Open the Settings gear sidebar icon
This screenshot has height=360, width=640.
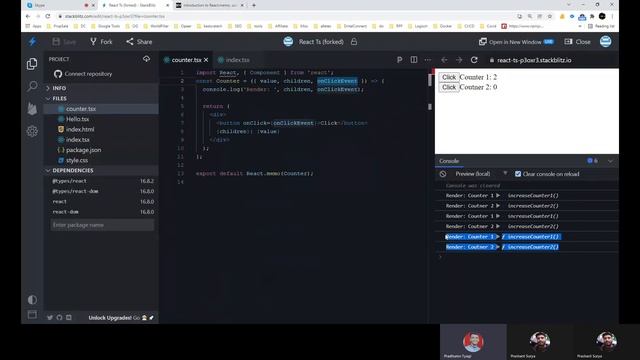[32, 131]
